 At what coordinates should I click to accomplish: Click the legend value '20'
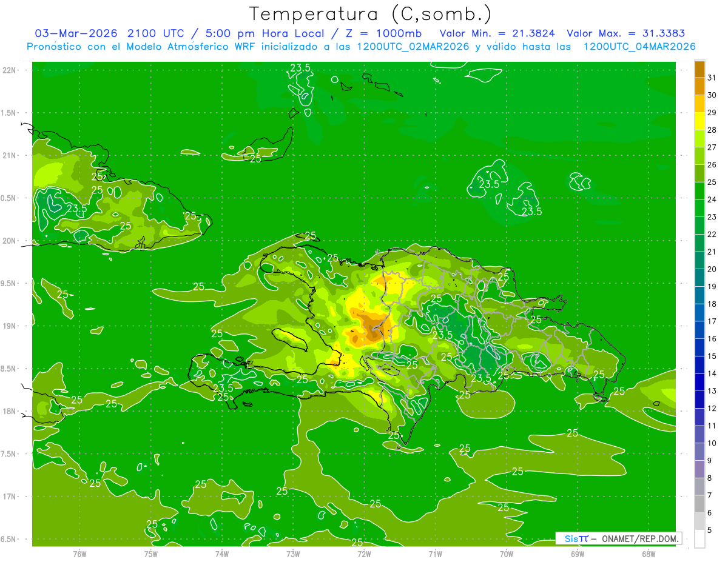point(712,269)
